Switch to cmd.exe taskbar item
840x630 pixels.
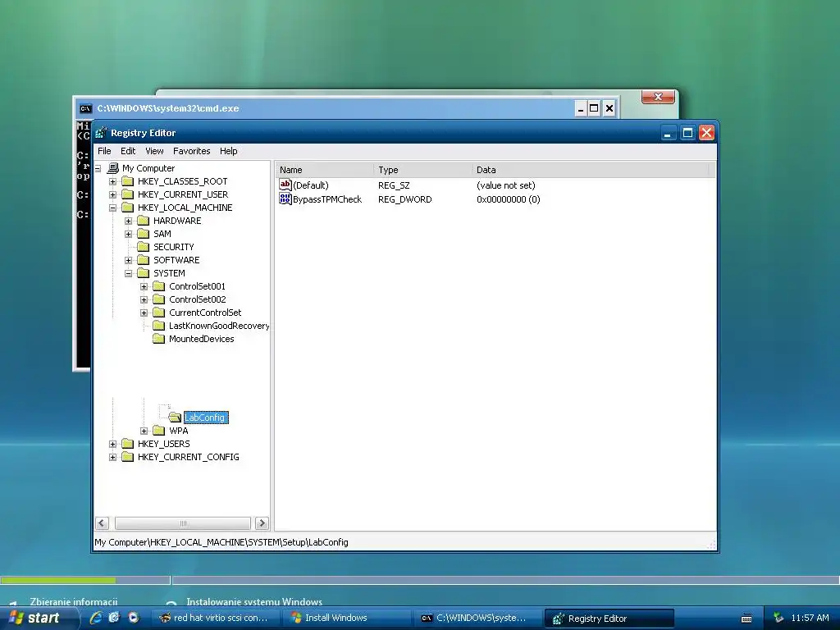coord(477,619)
